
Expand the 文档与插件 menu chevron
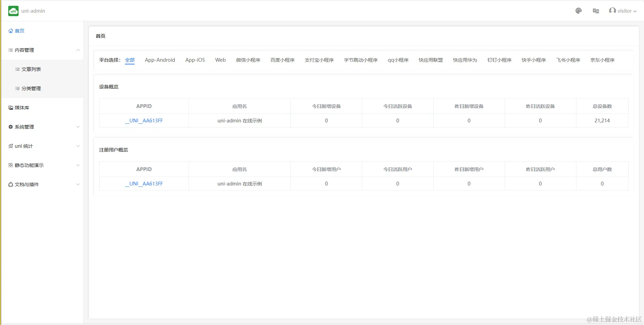(x=78, y=184)
